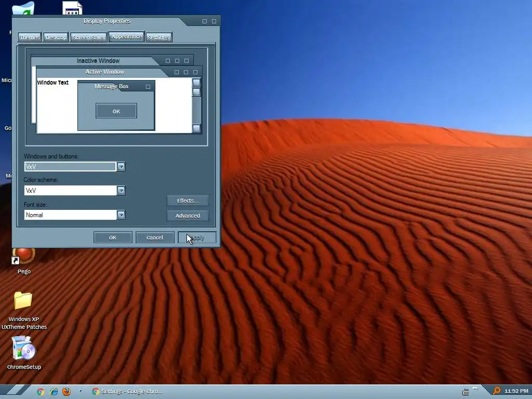Open the Pego desktop shortcut
532x399 pixels.
[x=24, y=261]
